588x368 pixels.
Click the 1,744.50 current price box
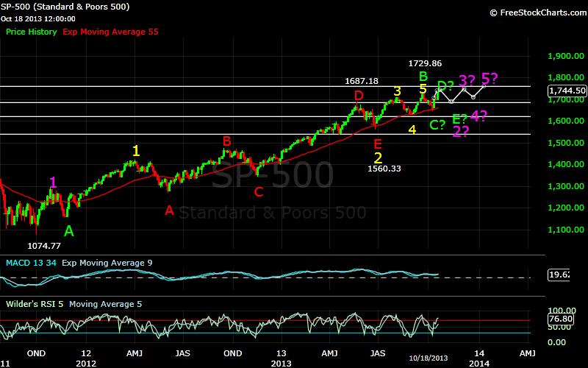pos(567,91)
